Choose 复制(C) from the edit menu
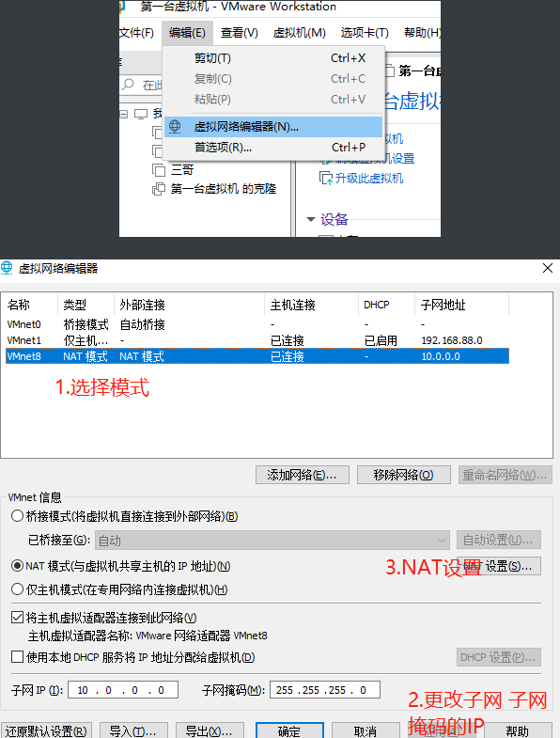Screen dimensions: 560x738 [x=273, y=79]
